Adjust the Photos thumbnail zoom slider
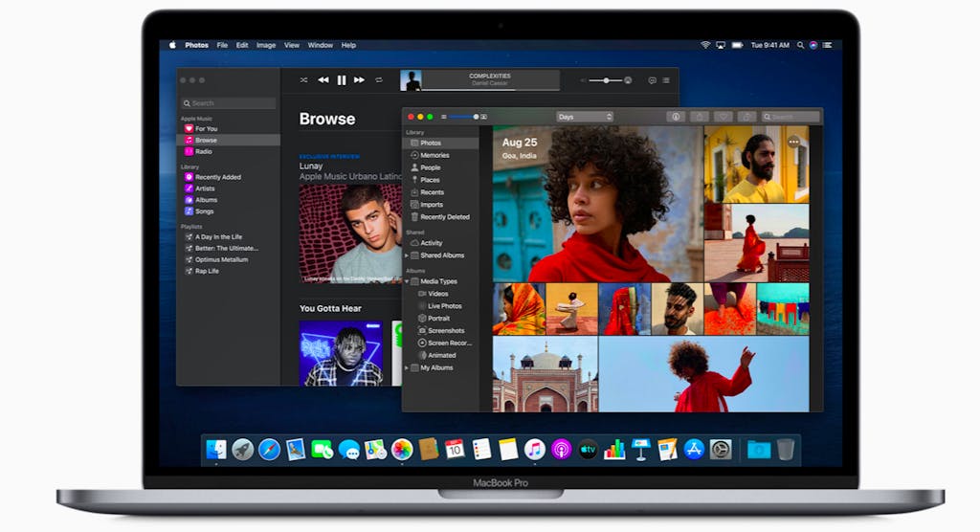The height and width of the screenshot is (532, 980). click(x=464, y=117)
